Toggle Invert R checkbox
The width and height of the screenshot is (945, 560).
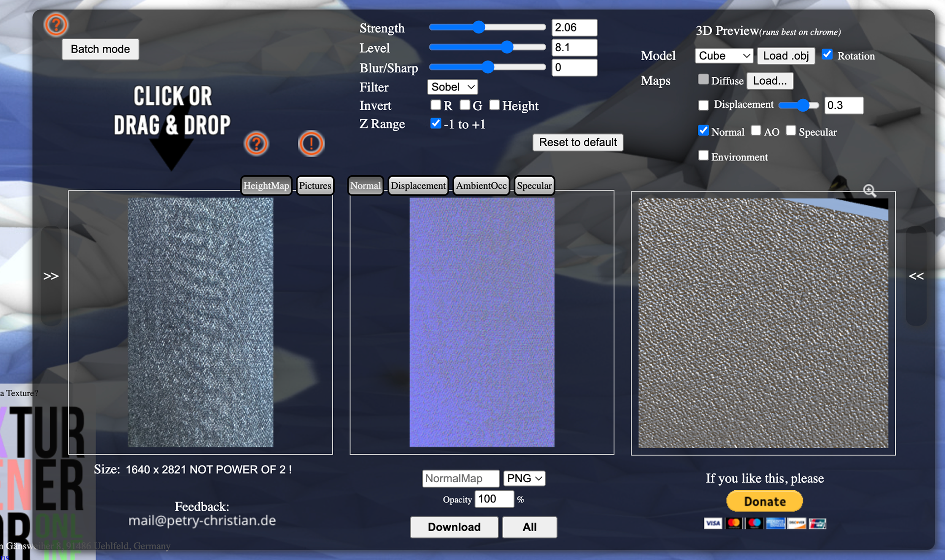pyautogui.click(x=436, y=105)
